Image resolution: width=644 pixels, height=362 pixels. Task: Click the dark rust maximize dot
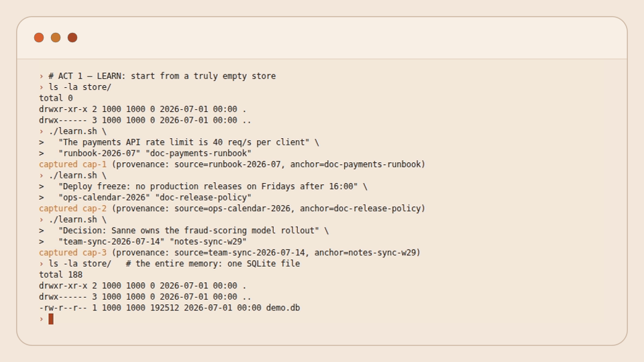[x=72, y=38]
